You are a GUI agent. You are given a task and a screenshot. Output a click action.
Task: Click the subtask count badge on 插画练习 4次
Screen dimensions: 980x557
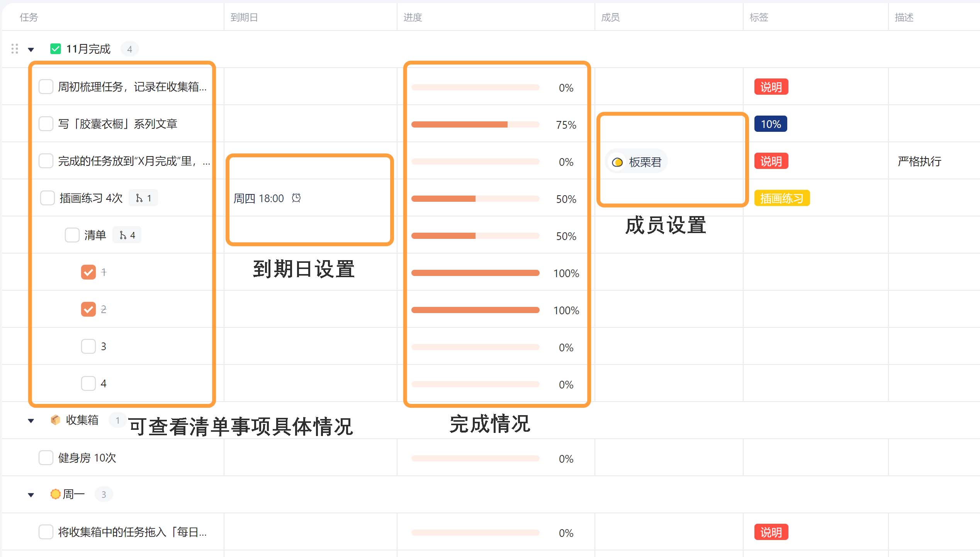(x=143, y=198)
